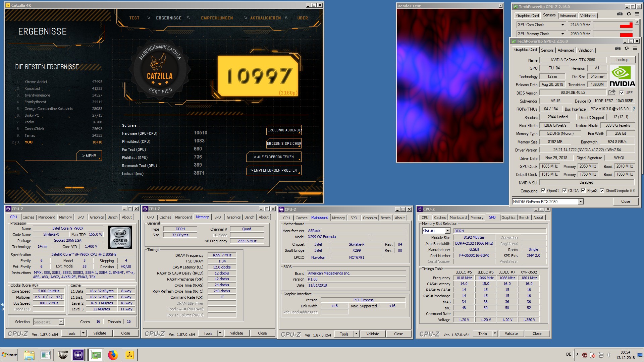Open TEST tab in Catzilla

pyautogui.click(x=134, y=18)
